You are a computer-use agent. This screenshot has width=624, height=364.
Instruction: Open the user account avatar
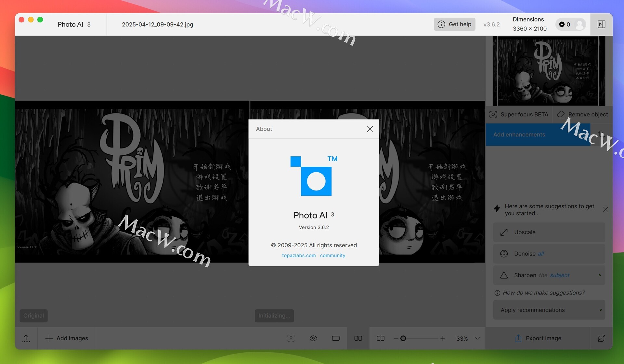tap(579, 24)
